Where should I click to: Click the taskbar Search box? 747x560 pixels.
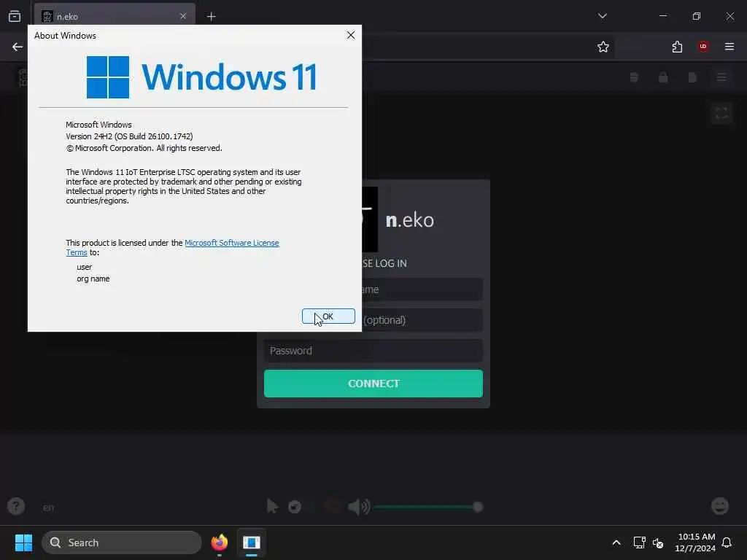coord(122,542)
